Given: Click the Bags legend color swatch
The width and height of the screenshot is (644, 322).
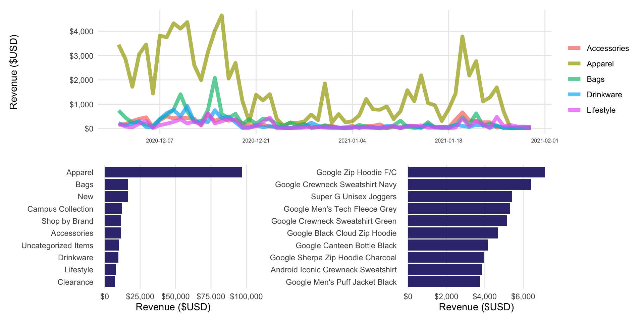Looking at the screenshot, I should click(574, 79).
